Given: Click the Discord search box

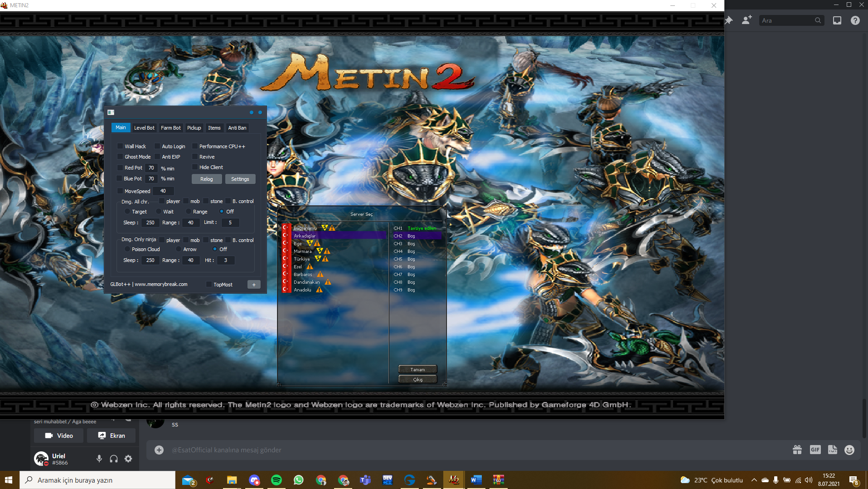Looking at the screenshot, I should tap(791, 20).
